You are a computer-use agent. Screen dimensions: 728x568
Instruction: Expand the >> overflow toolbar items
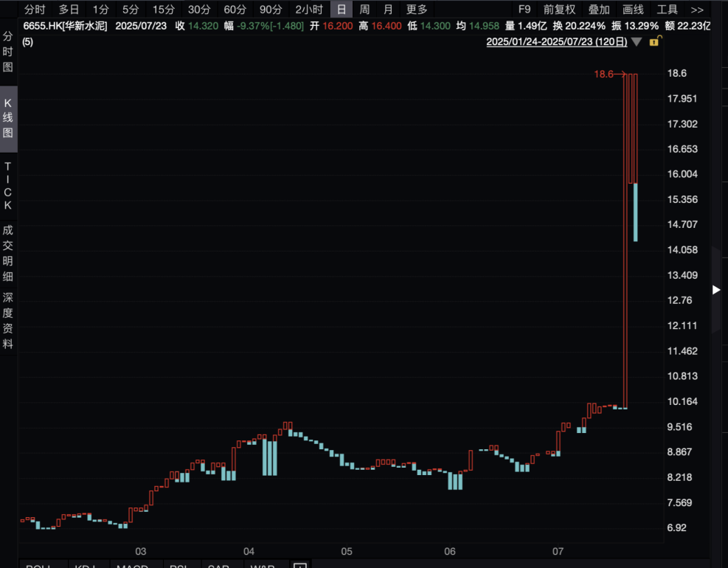click(697, 10)
